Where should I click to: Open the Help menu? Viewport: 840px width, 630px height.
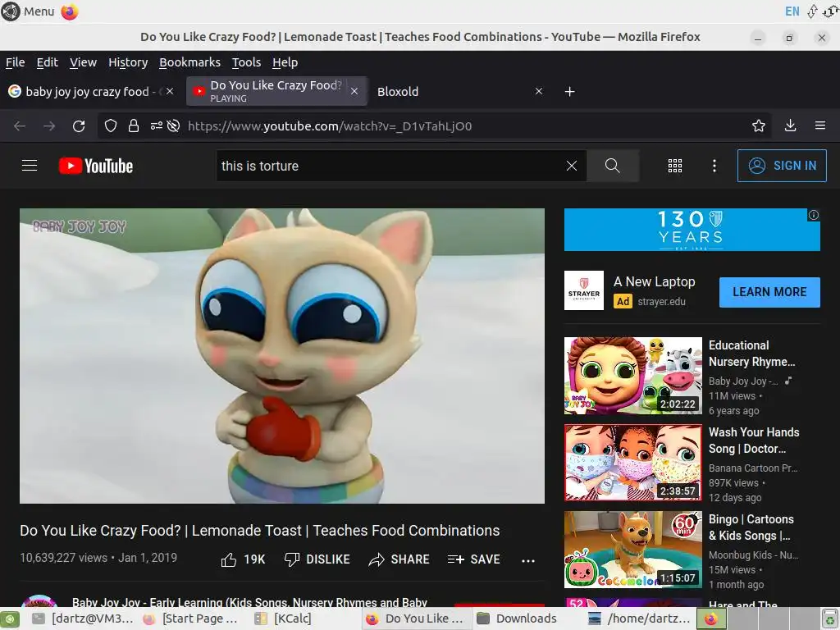(x=285, y=62)
